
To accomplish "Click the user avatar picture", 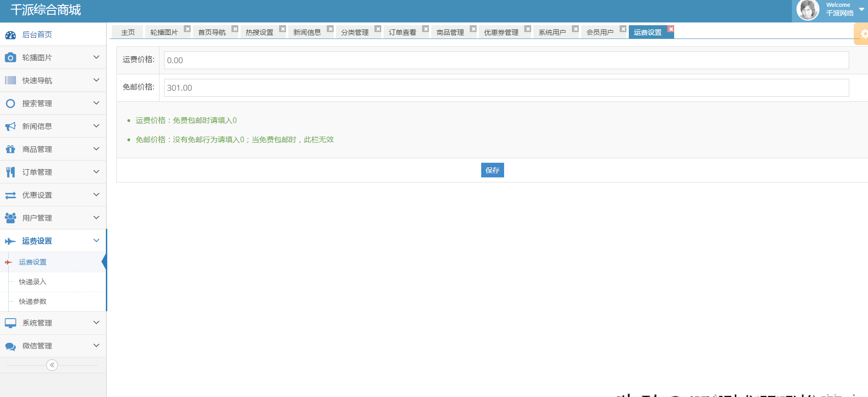I will click(808, 10).
